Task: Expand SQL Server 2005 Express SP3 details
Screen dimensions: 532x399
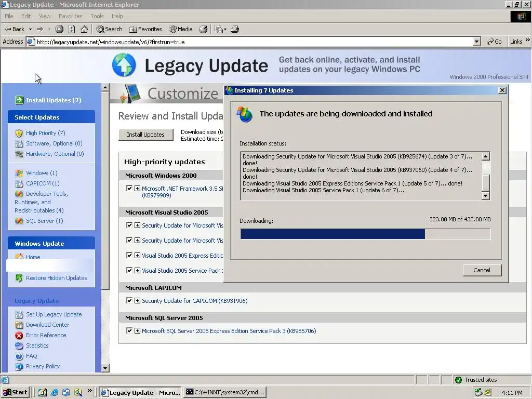Action: pos(137,331)
